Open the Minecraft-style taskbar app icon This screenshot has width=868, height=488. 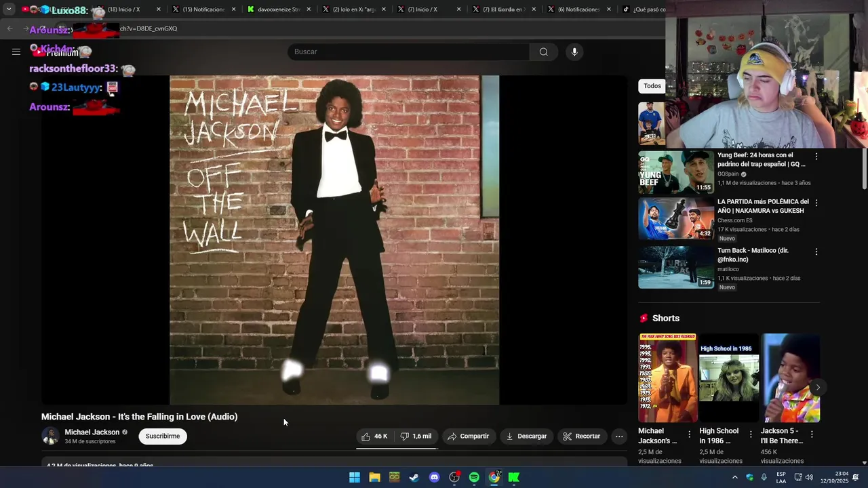click(394, 477)
